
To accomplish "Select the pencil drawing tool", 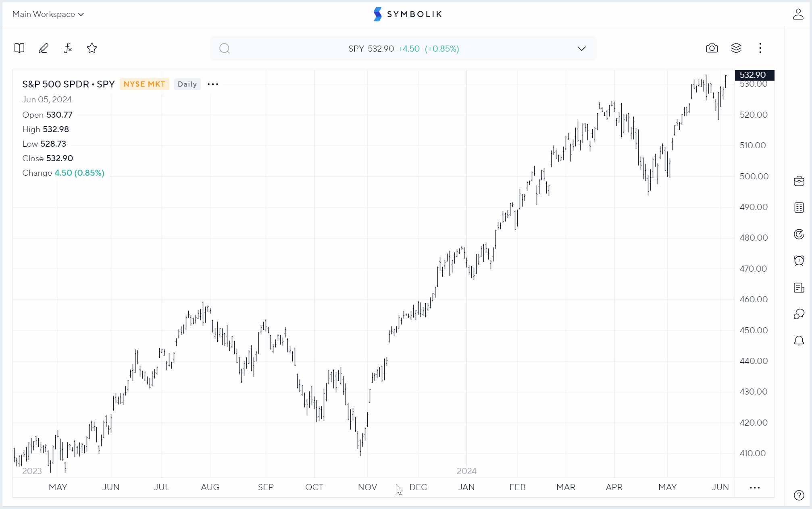I will (x=44, y=48).
